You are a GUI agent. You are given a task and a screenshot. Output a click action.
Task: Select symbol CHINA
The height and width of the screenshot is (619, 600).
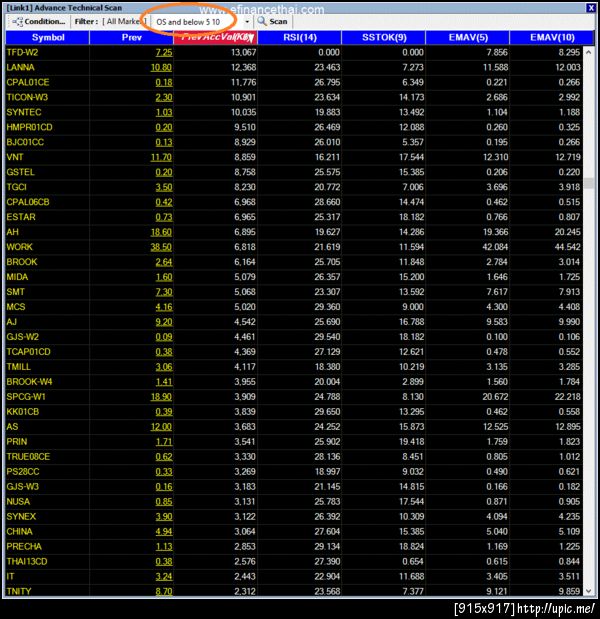tap(19, 532)
